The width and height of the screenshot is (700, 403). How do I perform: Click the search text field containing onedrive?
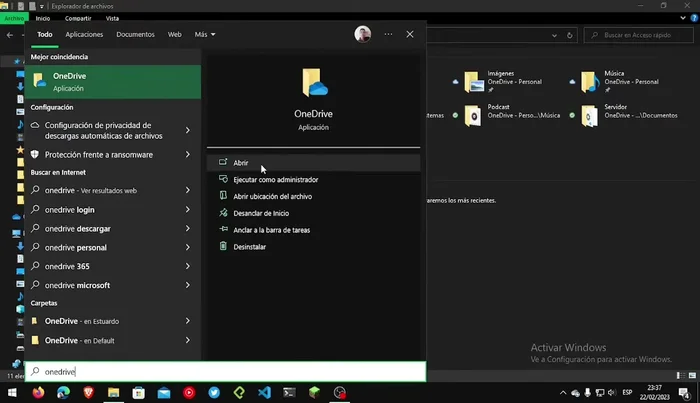pos(225,371)
